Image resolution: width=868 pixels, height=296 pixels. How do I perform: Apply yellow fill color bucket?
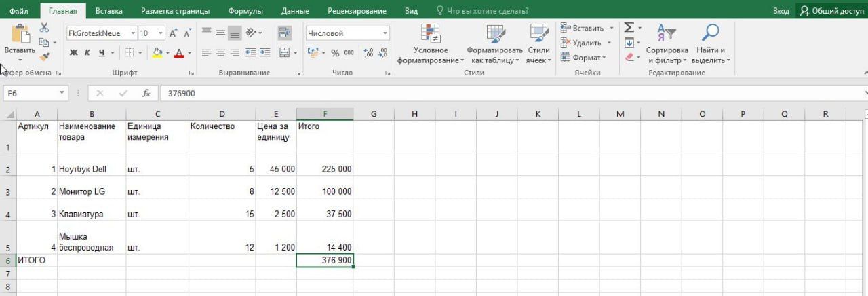coord(157,53)
